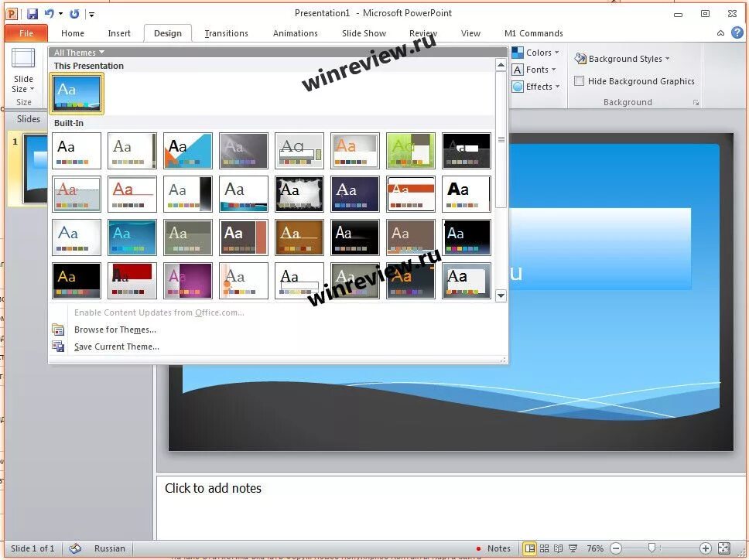749x560 pixels.
Task: Switch to the Slide Show tab
Action: 364,33
